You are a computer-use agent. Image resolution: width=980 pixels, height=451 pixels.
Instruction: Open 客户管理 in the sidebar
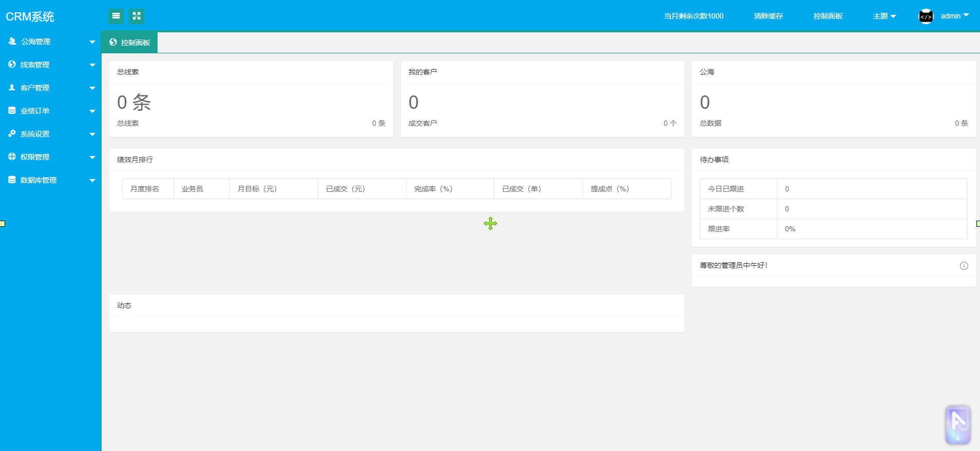coord(51,88)
